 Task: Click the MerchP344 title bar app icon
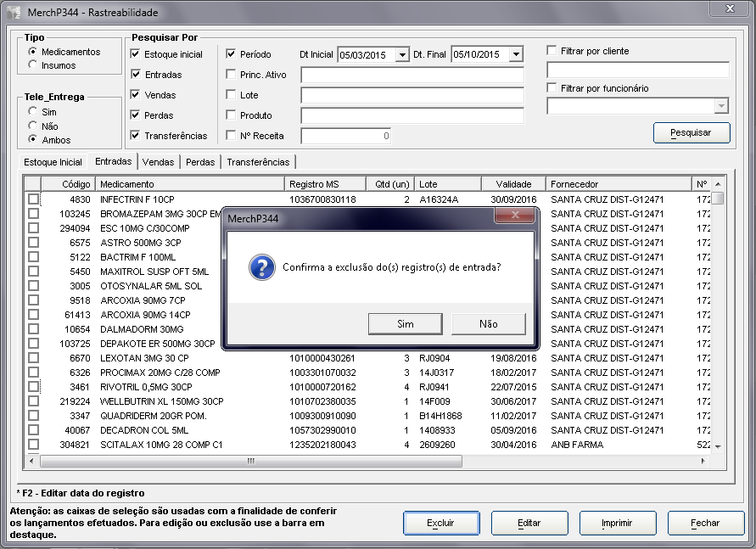point(14,13)
